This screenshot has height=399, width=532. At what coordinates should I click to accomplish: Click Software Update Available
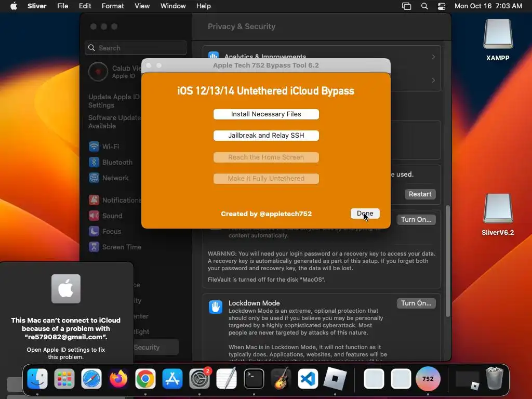(114, 122)
